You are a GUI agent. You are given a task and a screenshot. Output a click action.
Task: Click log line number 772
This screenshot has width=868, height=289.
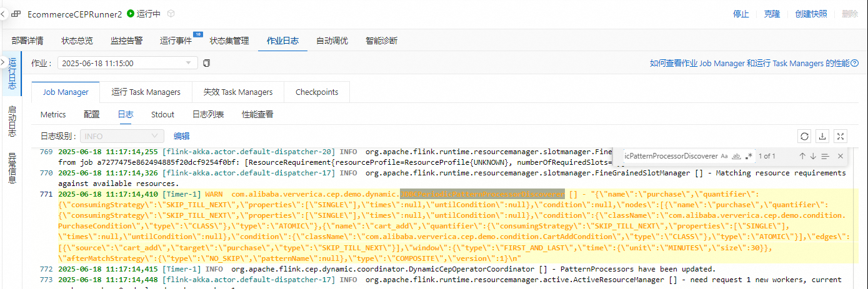pyautogui.click(x=46, y=269)
